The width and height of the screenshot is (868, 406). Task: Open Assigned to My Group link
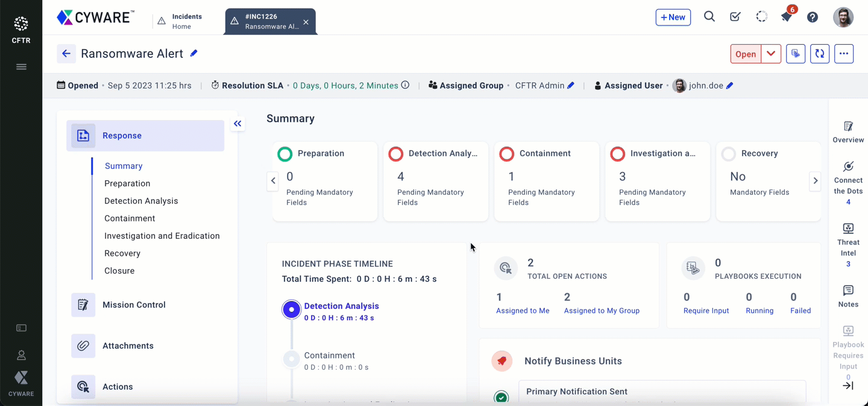pos(602,311)
